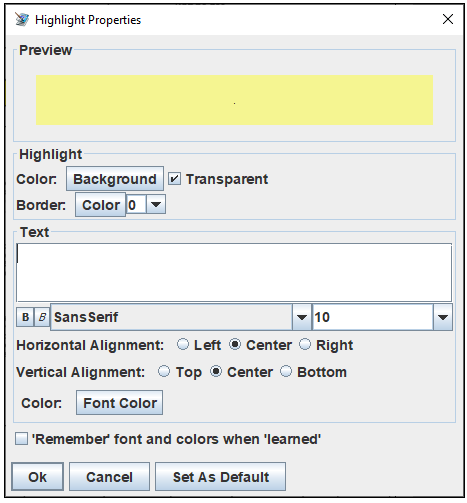Viewport: 467px width, 503px height.
Task: Toggle the bold B icon
Action: [25, 317]
